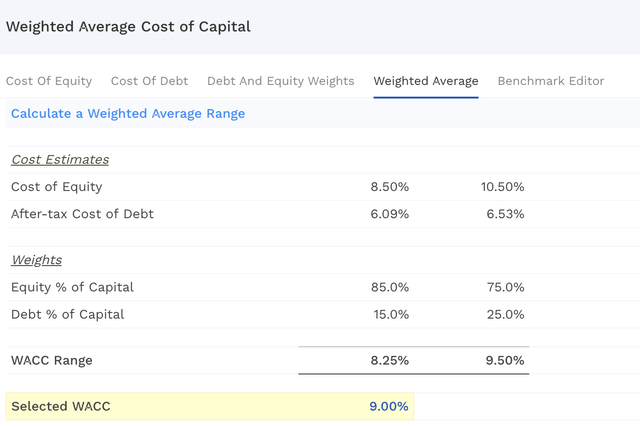Go to Debt And Equity Weights tab
This screenshot has width=640, height=427.
pyautogui.click(x=280, y=81)
